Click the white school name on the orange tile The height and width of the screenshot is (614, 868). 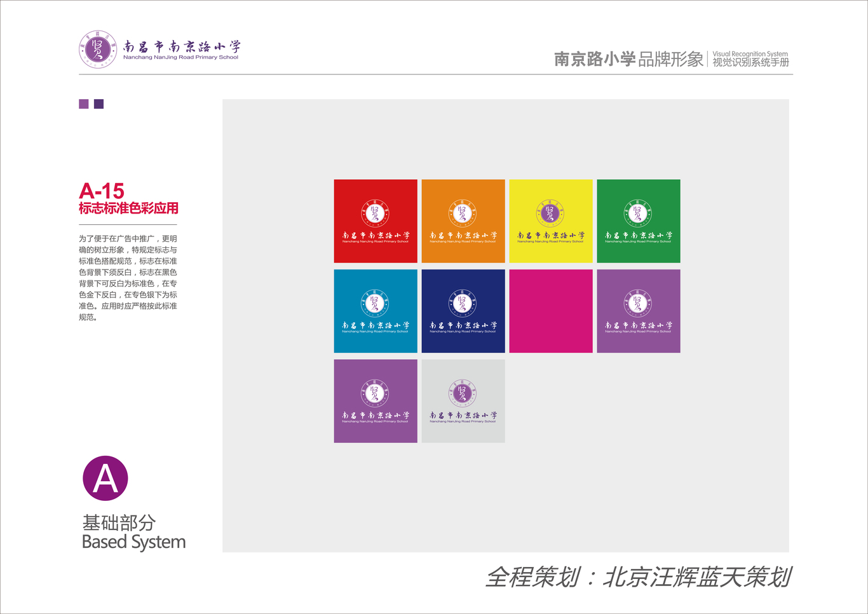(x=463, y=235)
